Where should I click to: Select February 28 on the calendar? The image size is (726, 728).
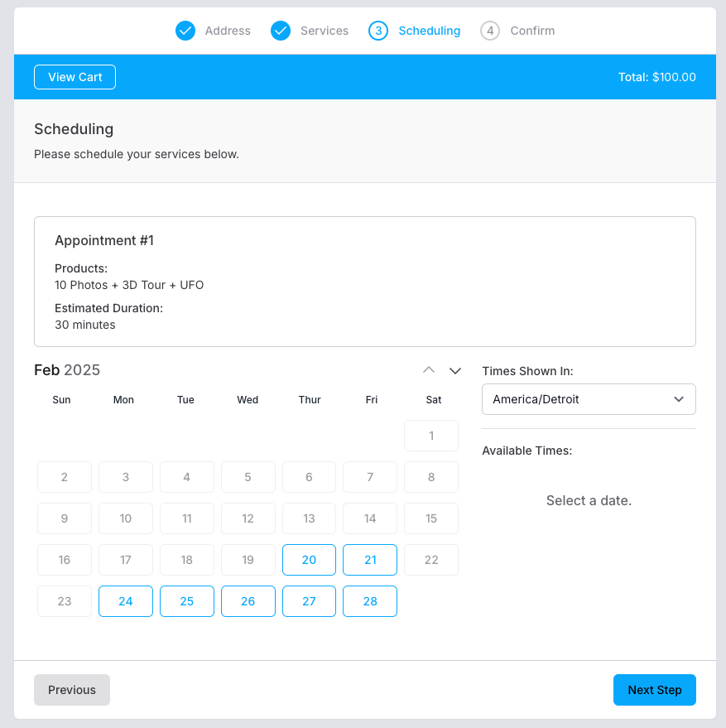(370, 601)
